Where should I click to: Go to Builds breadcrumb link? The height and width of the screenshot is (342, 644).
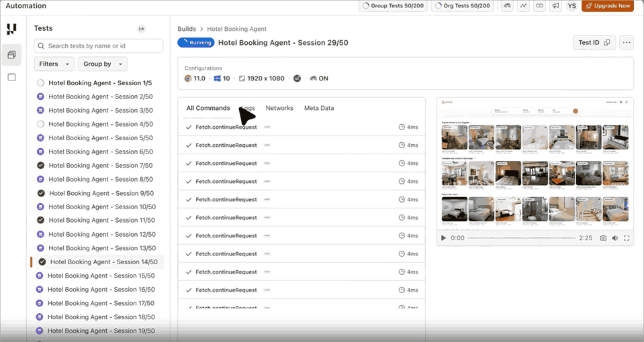point(187,29)
